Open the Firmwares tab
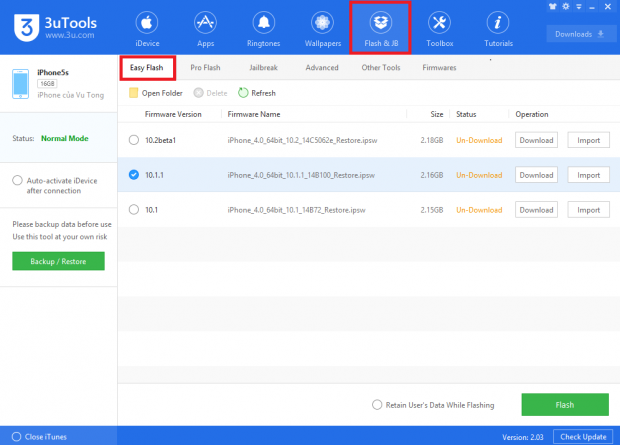 (439, 68)
